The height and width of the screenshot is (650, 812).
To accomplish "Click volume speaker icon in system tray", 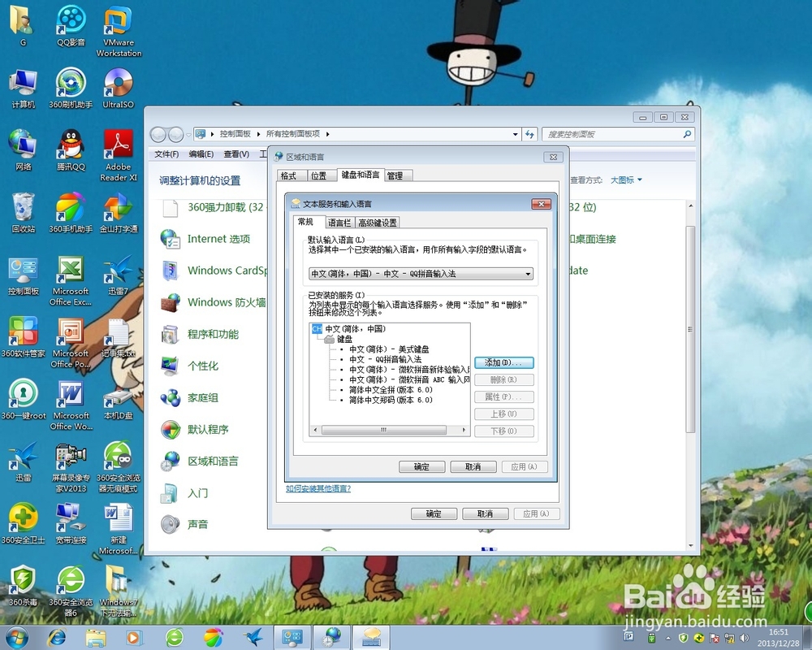I will (745, 638).
